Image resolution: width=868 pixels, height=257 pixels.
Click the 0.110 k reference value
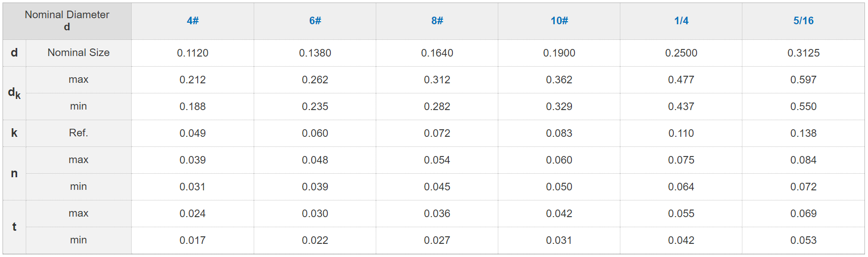681,133
